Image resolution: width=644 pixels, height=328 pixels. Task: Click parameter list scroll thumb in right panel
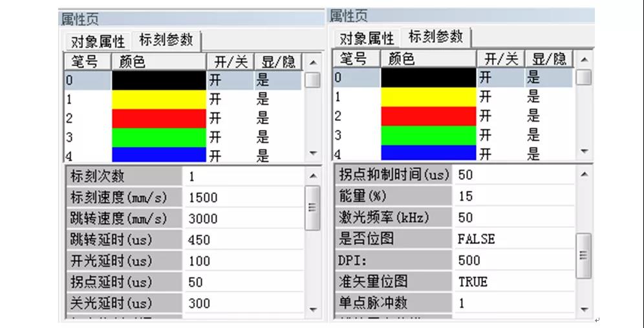point(584,256)
